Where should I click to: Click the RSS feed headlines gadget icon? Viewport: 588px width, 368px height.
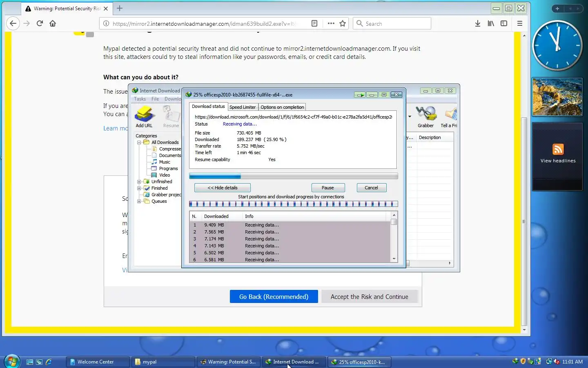558,149
